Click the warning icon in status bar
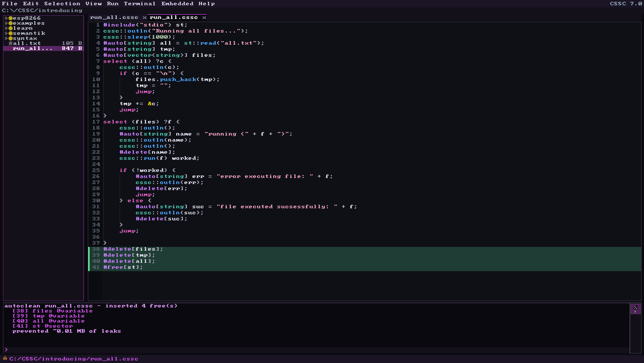 pos(5,358)
